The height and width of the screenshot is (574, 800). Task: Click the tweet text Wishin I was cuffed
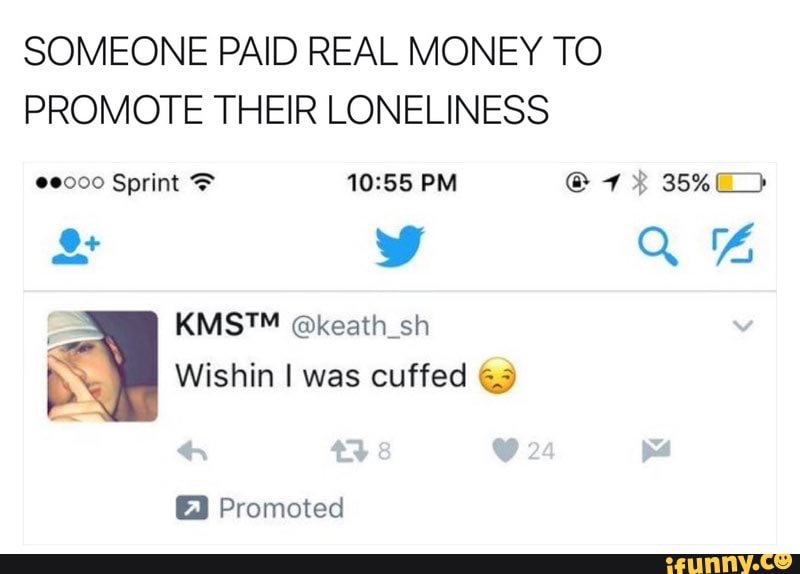pos(321,376)
